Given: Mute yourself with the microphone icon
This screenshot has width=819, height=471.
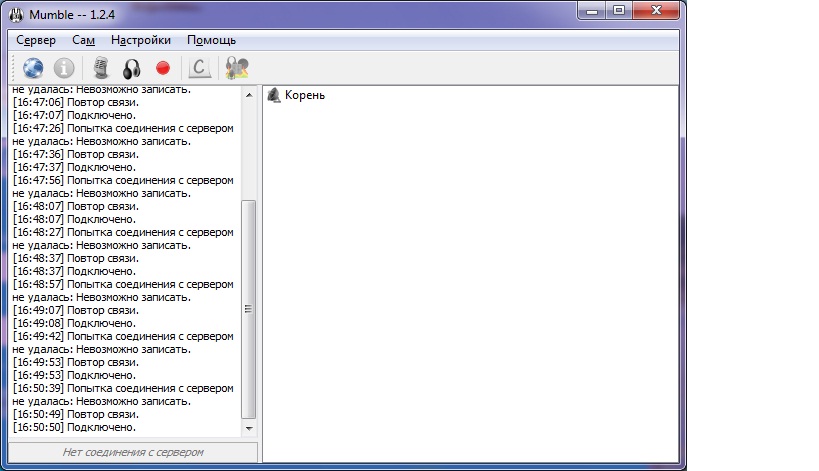Looking at the screenshot, I should tap(100, 68).
